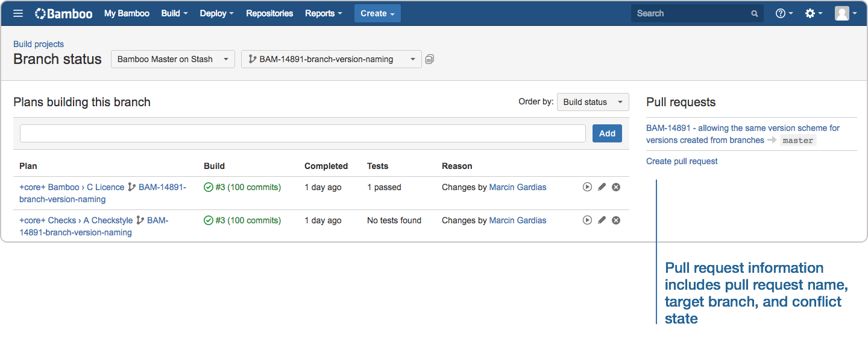Image resolution: width=868 pixels, height=338 pixels.
Task: Open the A Checkstyle plan link
Action: click(x=108, y=220)
